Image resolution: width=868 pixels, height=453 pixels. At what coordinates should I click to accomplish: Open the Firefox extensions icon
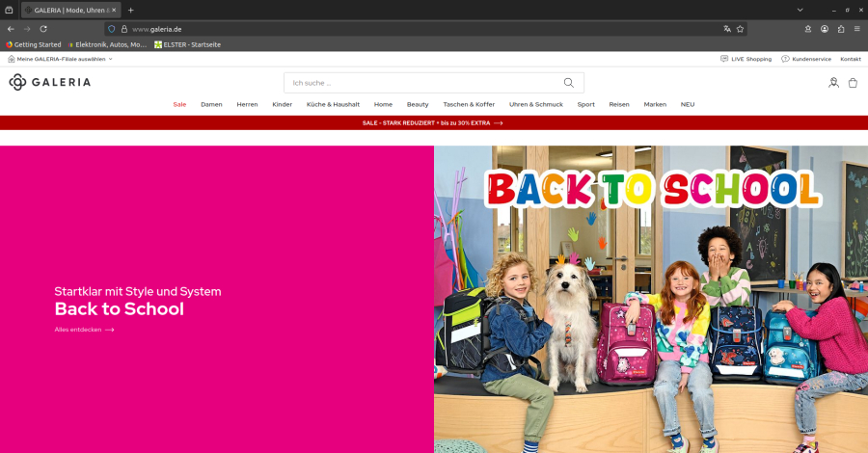pyautogui.click(x=841, y=29)
